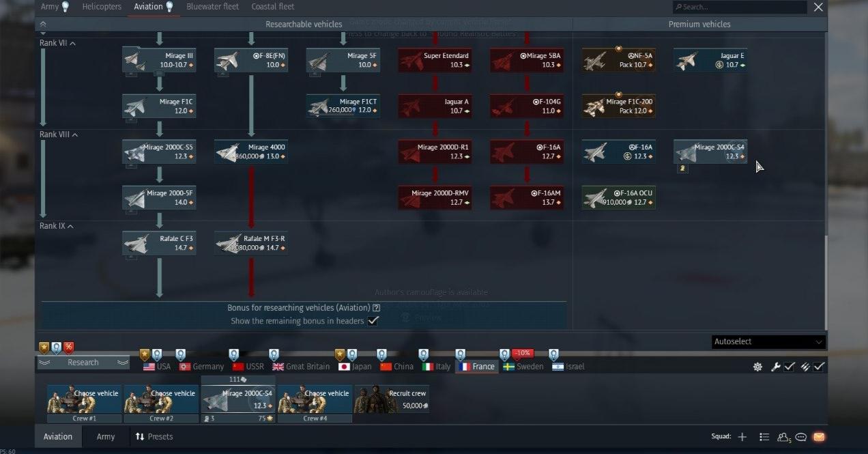Select the F-16AM vehicle card
Image resolution: width=868 pixels, height=454 pixels.
(527, 197)
